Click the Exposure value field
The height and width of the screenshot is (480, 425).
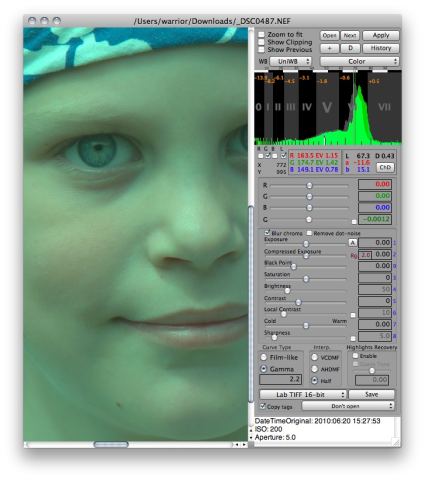click(x=375, y=243)
